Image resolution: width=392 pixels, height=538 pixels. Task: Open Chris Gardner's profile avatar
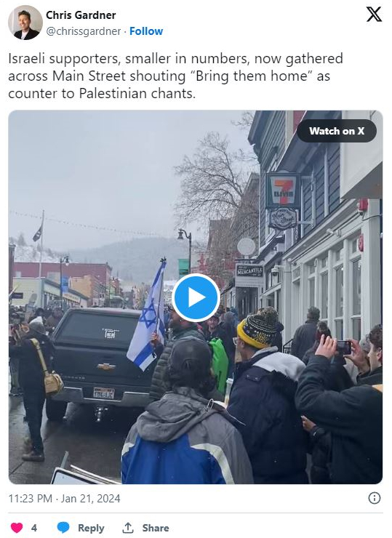(25, 23)
